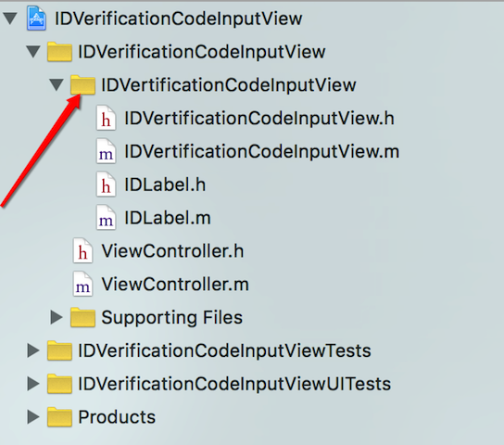The image size is (504, 445).
Task: Collapse the root IDVerificationCodeInputView project
Action: click(x=10, y=19)
